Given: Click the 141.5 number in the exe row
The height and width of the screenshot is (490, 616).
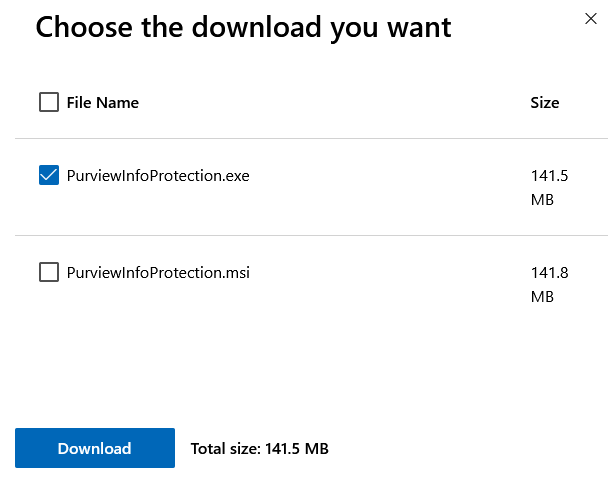Looking at the screenshot, I should pos(549,176).
